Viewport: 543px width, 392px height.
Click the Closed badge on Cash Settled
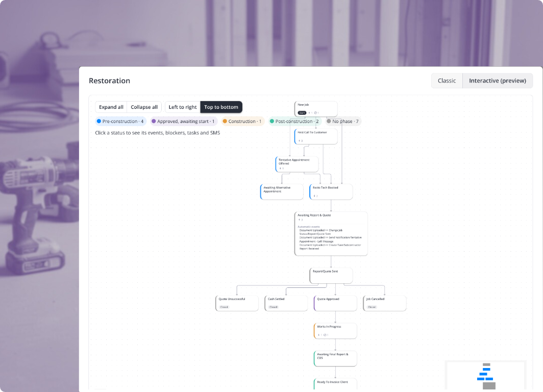tap(273, 307)
